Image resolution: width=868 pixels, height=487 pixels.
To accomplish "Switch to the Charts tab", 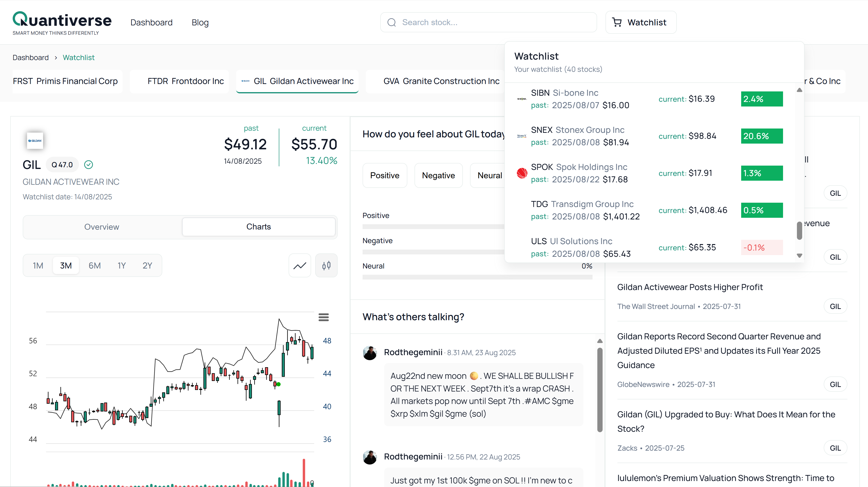I will coord(258,227).
